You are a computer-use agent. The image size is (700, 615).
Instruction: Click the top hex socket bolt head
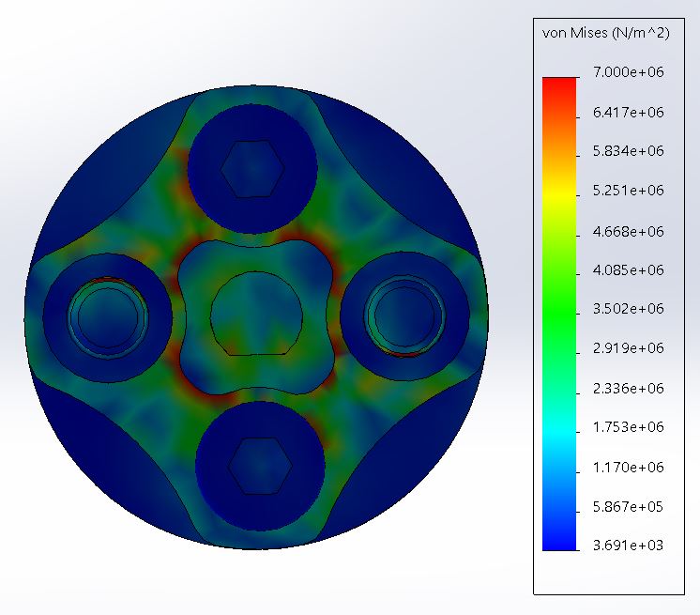pos(252,168)
